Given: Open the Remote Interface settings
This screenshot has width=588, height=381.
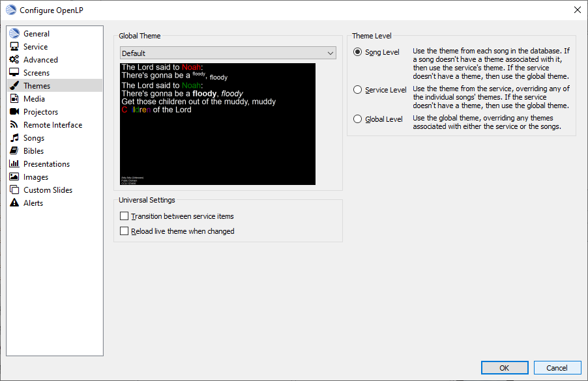Looking at the screenshot, I should tap(55, 125).
